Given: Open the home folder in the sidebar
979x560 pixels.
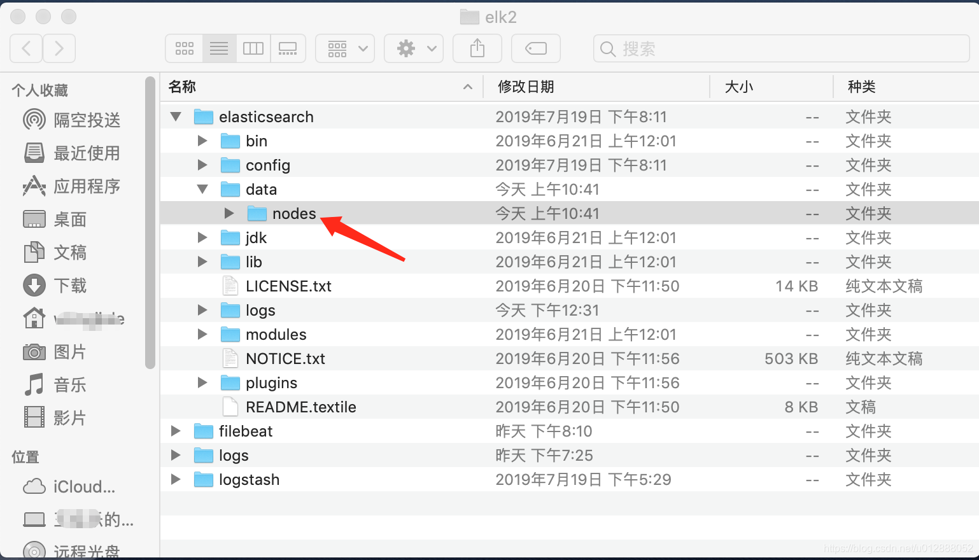Looking at the screenshot, I should [74, 318].
